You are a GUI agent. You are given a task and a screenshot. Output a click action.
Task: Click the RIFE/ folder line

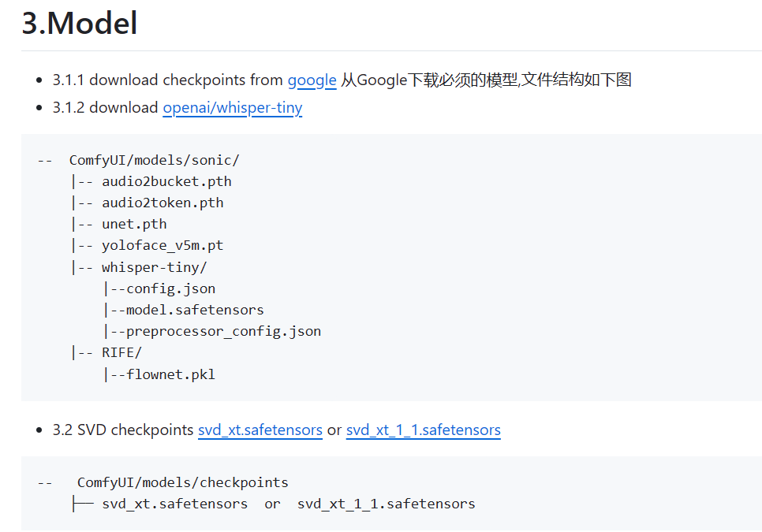coord(121,352)
